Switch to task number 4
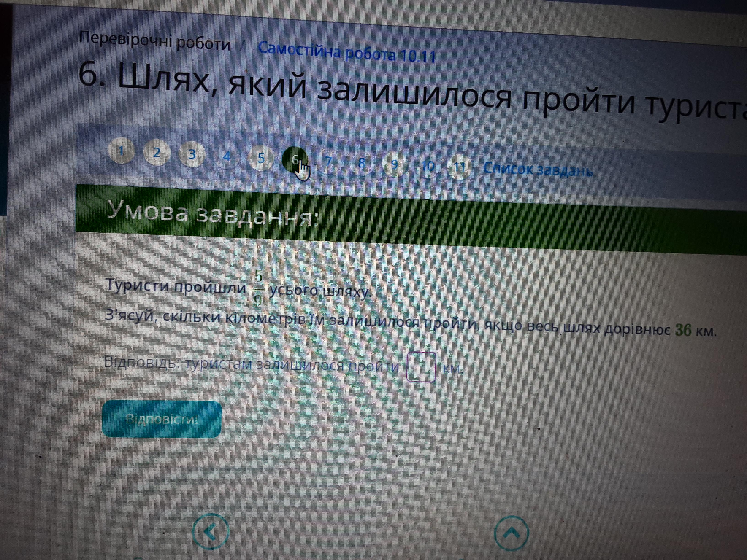The height and width of the screenshot is (560, 747). pyautogui.click(x=227, y=156)
